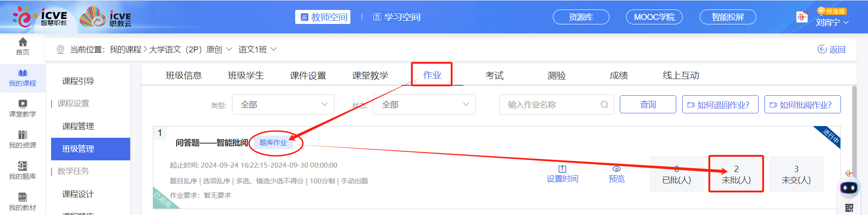Click 我的课程 in the breadcrumb
The width and height of the screenshot is (868, 215).
(x=125, y=49)
